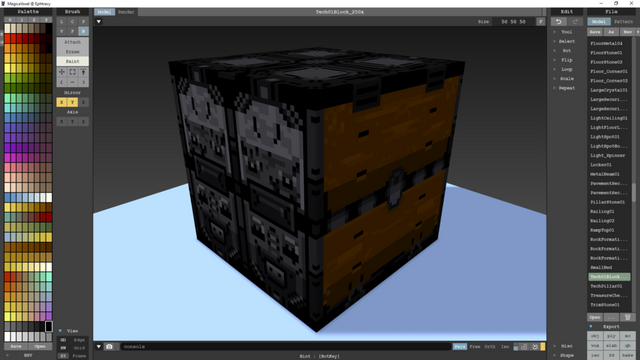
Task: Toggle Mirror Z axis
Action: [x=83, y=102]
